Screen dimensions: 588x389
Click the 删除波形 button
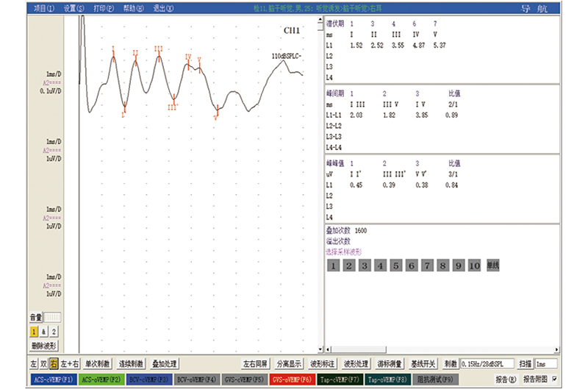point(46,346)
